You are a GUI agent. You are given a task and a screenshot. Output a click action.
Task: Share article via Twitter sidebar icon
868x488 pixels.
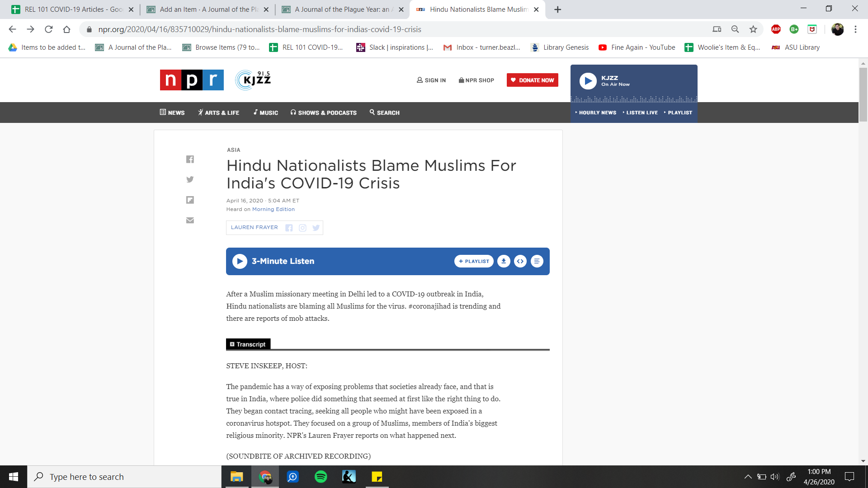(190, 179)
